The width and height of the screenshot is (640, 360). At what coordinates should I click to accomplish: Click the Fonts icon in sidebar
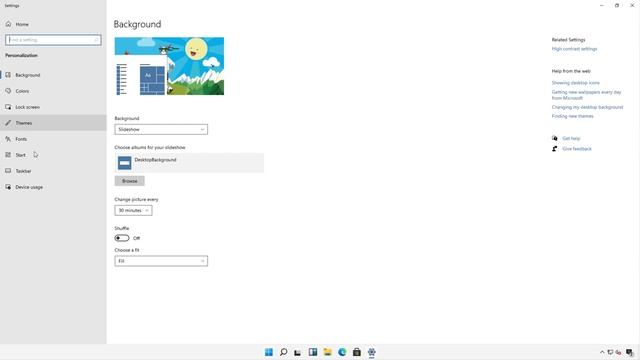pos(8,139)
